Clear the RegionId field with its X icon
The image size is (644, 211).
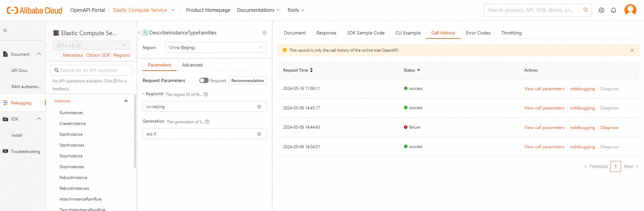[x=259, y=107]
